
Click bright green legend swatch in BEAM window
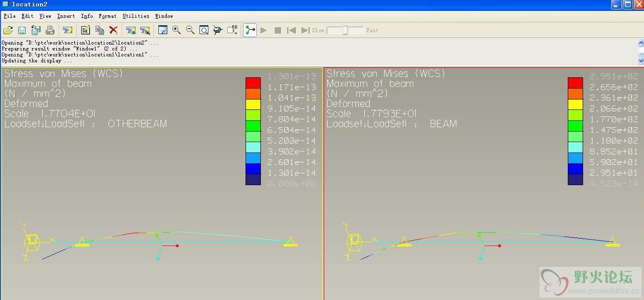click(575, 126)
